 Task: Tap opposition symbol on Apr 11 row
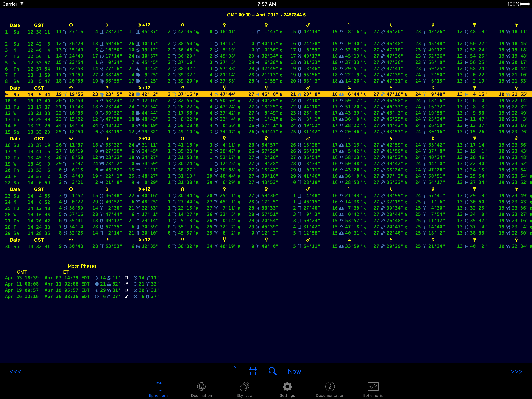click(126, 284)
